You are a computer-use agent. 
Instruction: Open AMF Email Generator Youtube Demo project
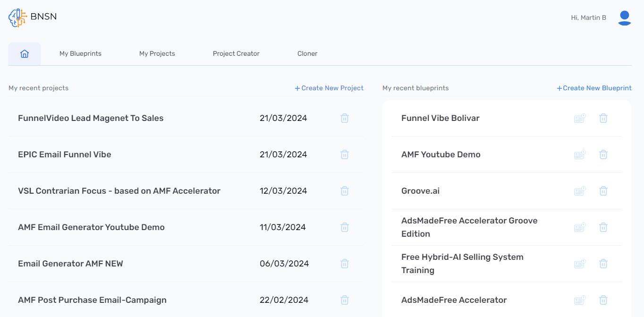[91, 227]
